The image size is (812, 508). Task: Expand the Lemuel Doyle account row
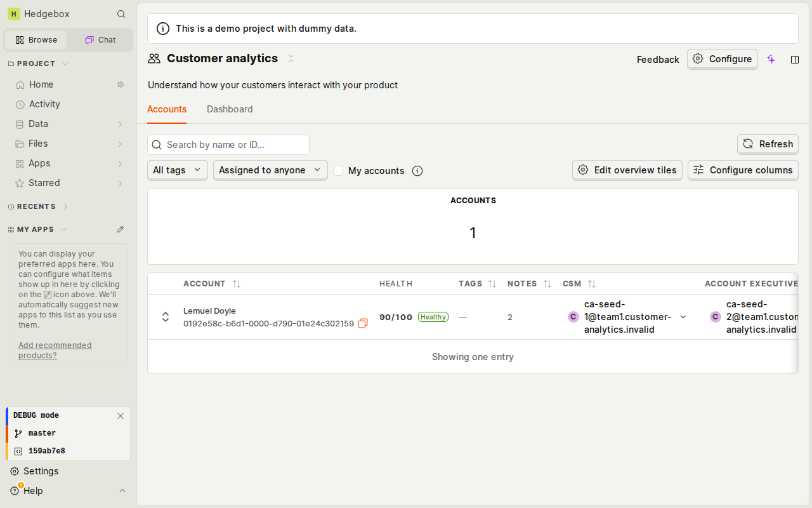click(x=166, y=317)
